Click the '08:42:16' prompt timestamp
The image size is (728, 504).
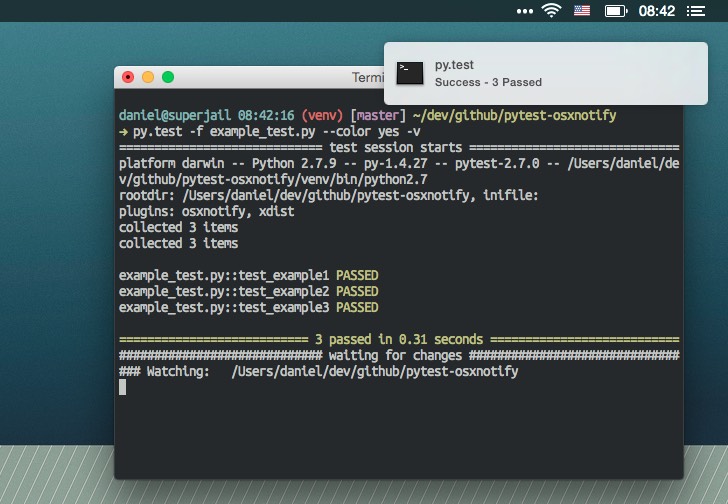click(x=266, y=115)
